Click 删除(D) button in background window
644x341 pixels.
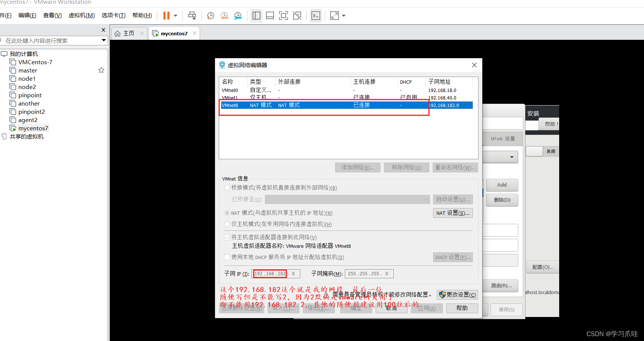[502, 200]
